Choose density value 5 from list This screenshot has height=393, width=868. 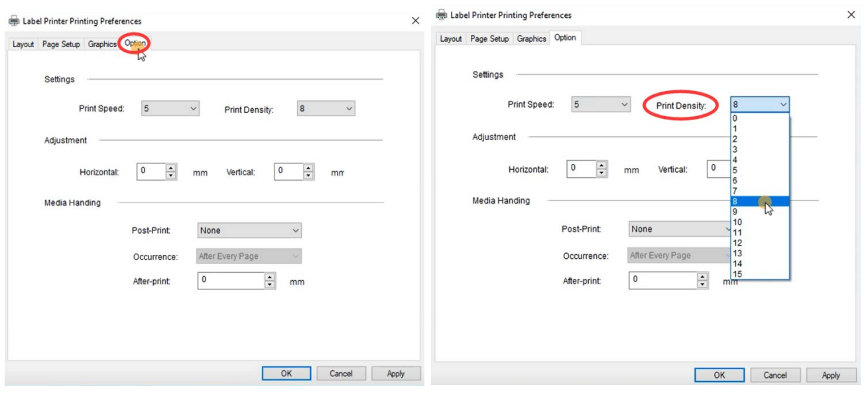click(x=760, y=171)
